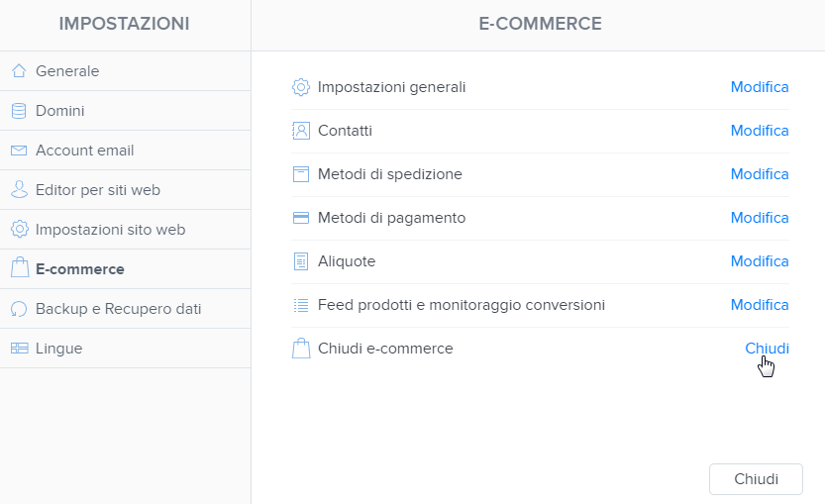This screenshot has height=504, width=825.
Task: Edit Feed prodotti e monitoraggio conversioni
Action: (760, 305)
